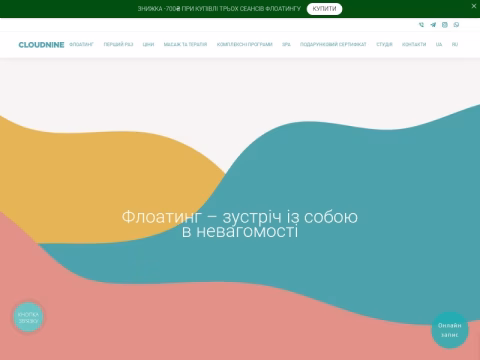This screenshot has width=480, height=360.
Task: Open the КОНТАКТИ menu item
Action: 414,44
